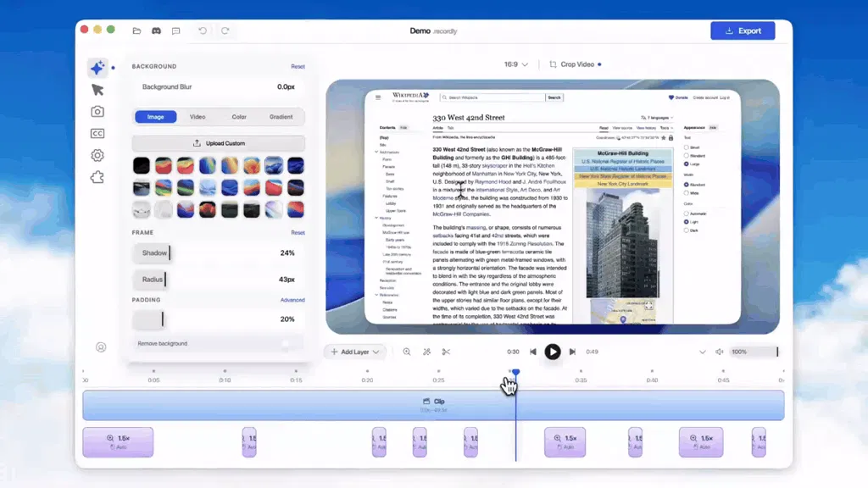Select the background sparkle tool in sidebar
Screen dimensions: 868x488
pos(97,68)
